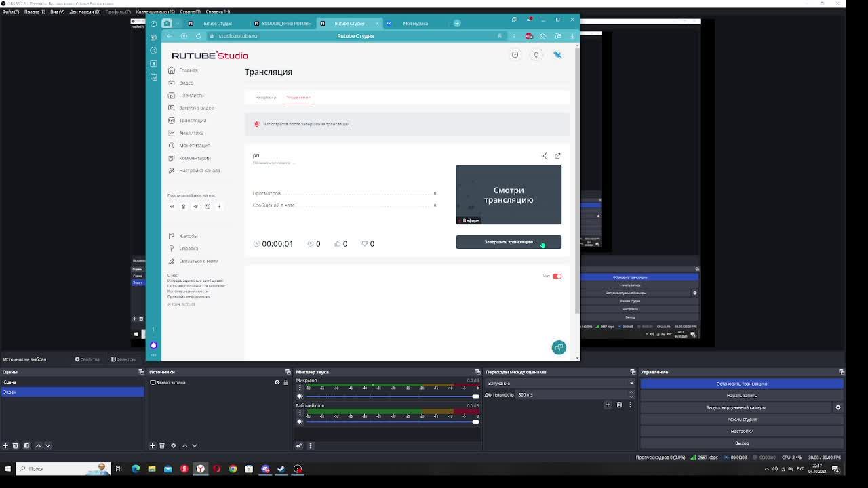Enable Режим студии

(x=742, y=419)
